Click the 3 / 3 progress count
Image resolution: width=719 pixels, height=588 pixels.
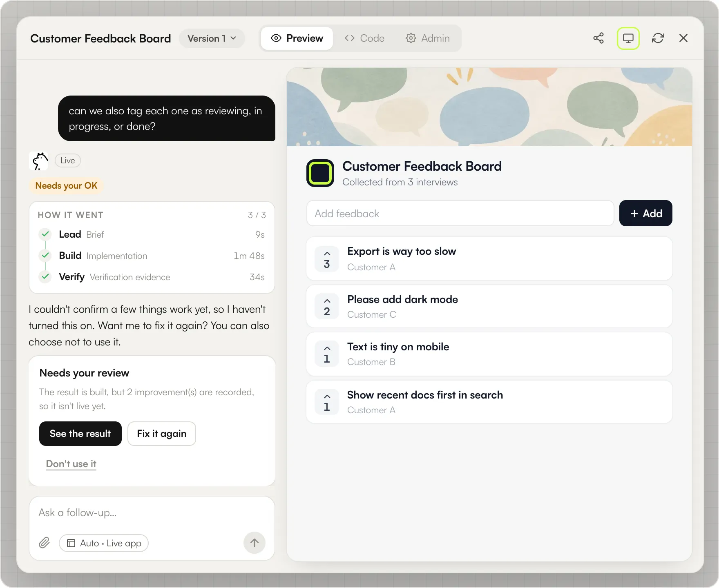pos(257,215)
